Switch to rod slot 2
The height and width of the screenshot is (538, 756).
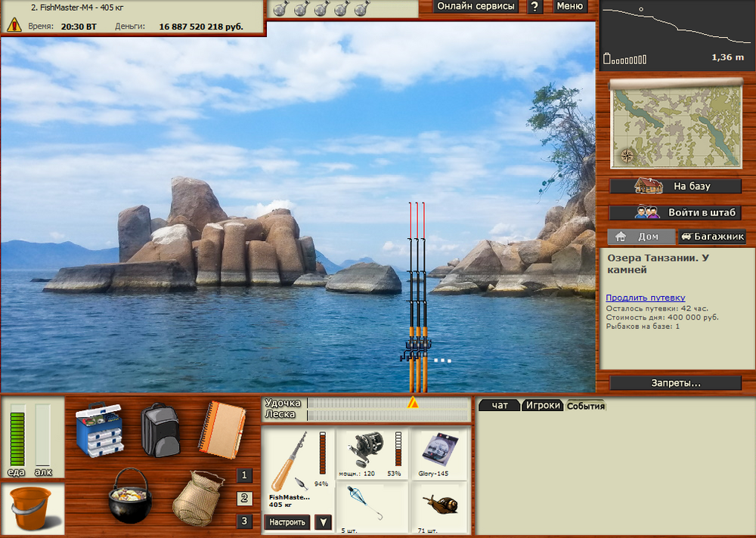pos(244,498)
